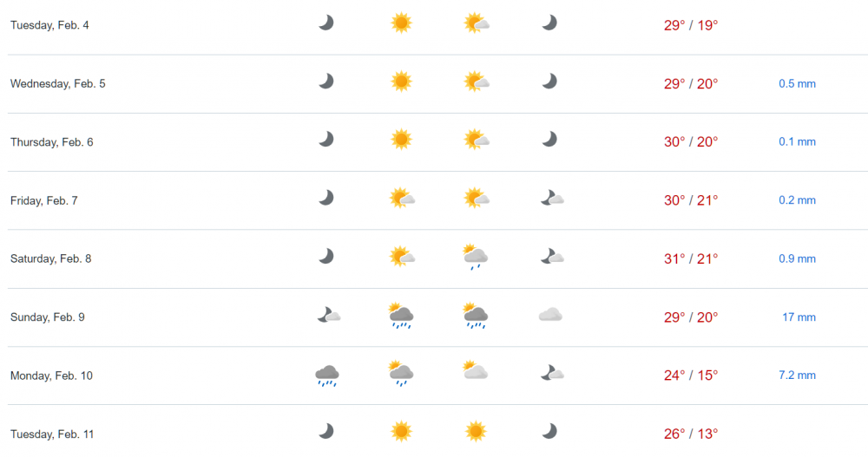The image size is (868, 457).
Task: Click the Tuesday, Feb. 11 date label
Action: point(51,434)
